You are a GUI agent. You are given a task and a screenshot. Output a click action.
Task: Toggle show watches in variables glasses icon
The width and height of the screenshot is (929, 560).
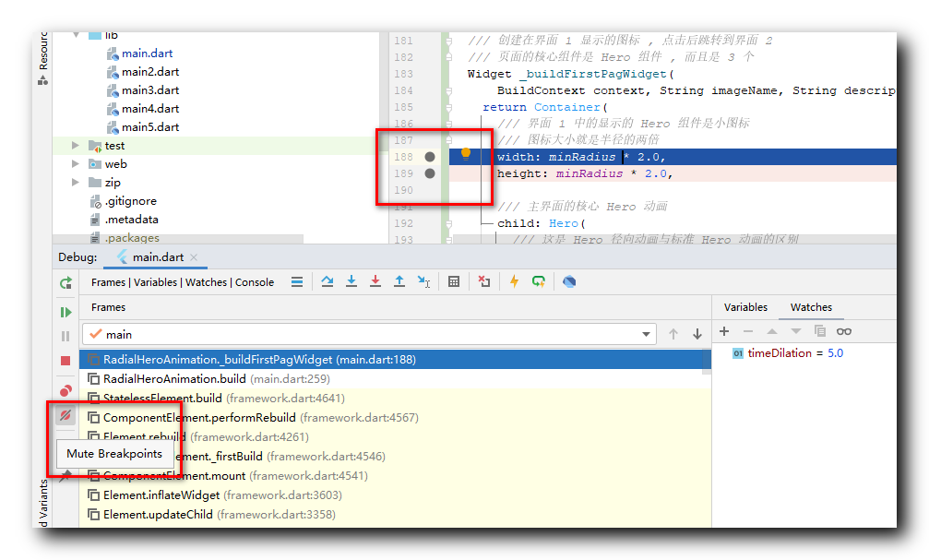[x=844, y=331]
